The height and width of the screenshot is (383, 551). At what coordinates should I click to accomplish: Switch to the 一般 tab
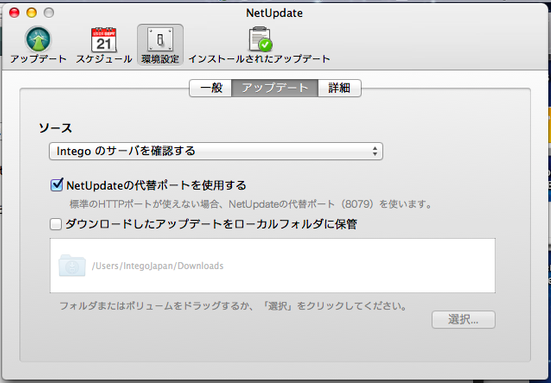point(211,88)
